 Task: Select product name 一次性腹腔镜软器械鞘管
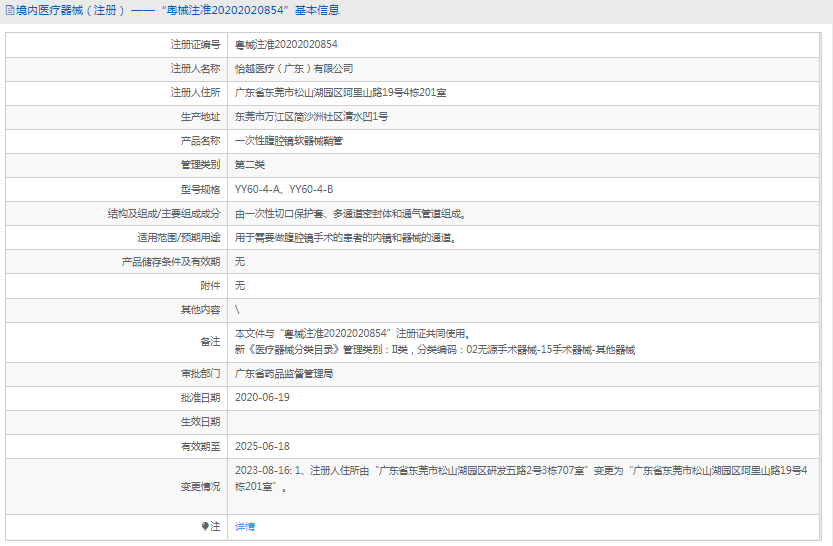[x=289, y=141]
